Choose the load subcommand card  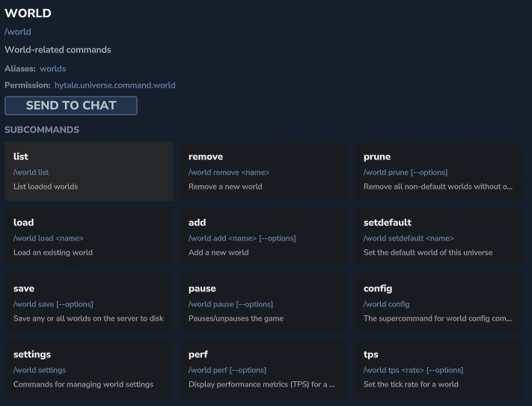pos(88,237)
